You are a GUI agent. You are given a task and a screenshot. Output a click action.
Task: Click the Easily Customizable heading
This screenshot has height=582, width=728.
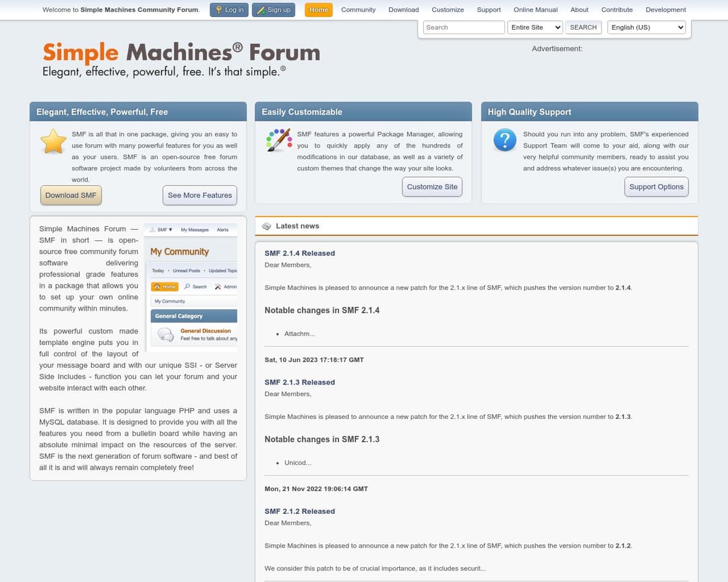(302, 112)
